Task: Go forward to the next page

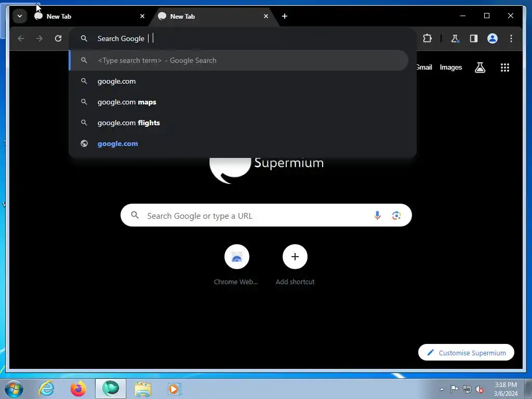Action: pyautogui.click(x=39, y=38)
